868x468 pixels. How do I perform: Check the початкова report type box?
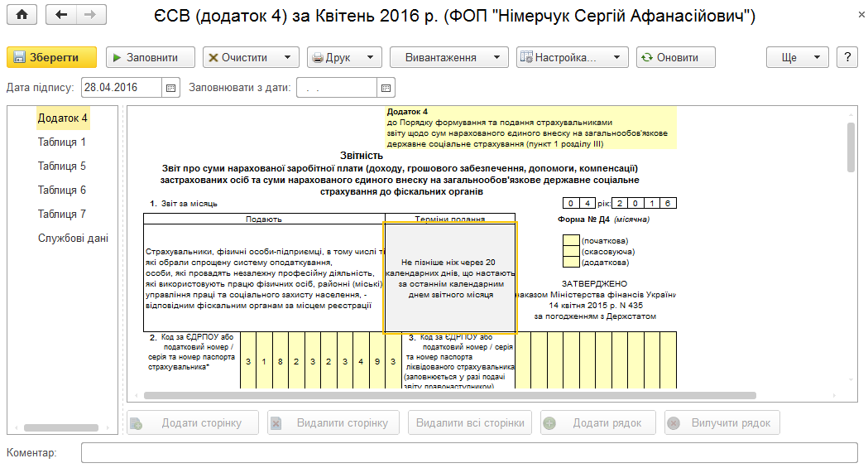click(x=571, y=240)
